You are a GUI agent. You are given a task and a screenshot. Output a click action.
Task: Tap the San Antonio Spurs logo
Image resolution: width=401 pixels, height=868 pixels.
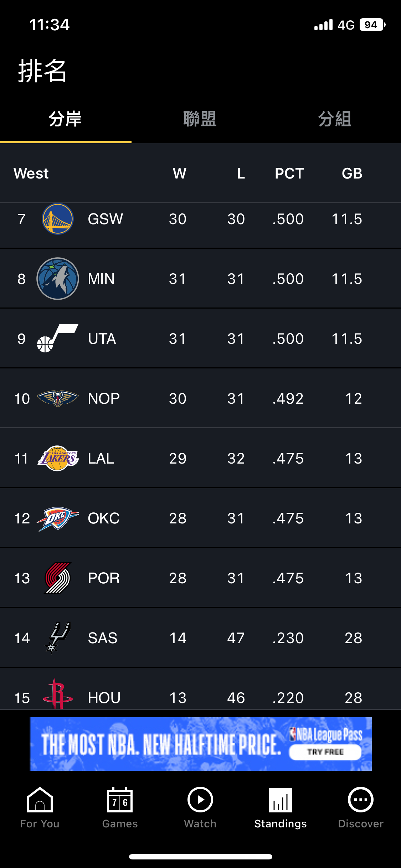(x=58, y=638)
